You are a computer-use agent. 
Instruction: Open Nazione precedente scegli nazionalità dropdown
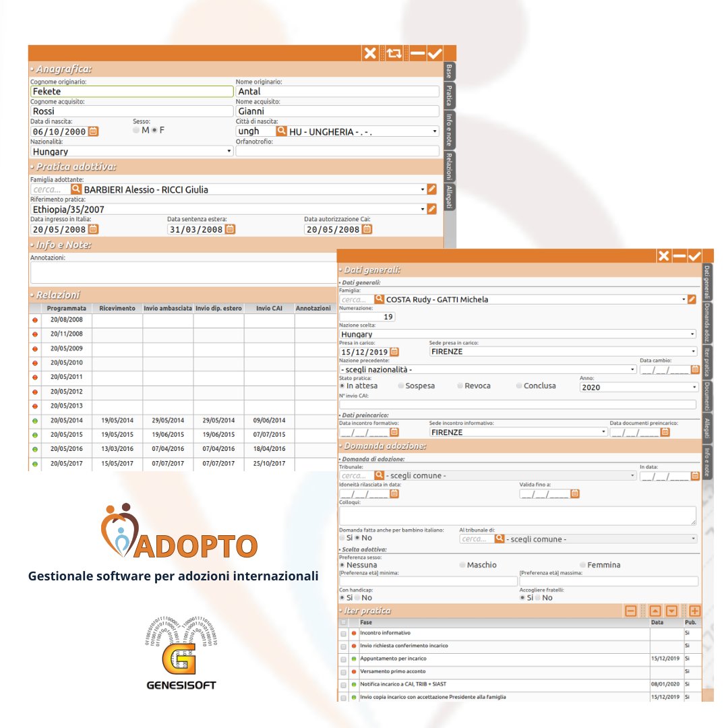[x=488, y=369]
